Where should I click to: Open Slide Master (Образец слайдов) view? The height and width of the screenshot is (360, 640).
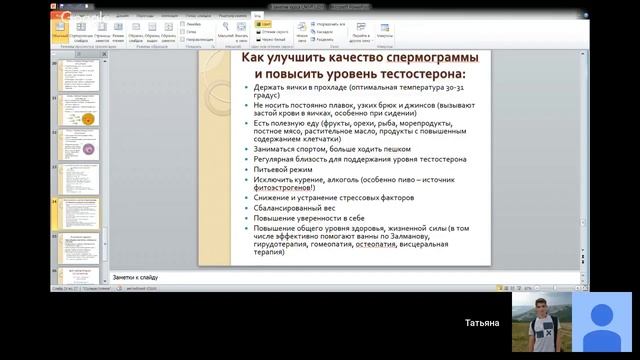coord(136,32)
